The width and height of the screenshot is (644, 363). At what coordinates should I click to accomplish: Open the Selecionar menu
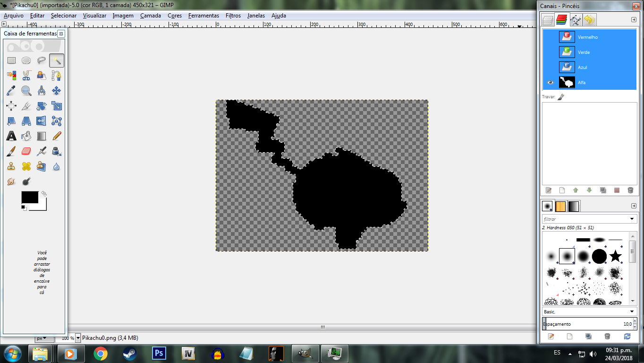(x=64, y=16)
